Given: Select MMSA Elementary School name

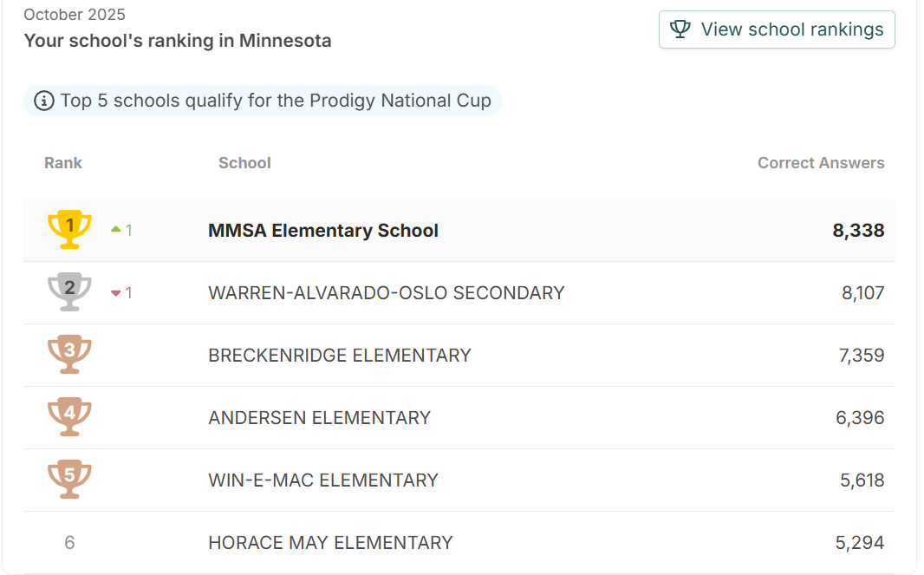Looking at the screenshot, I should (x=323, y=231).
